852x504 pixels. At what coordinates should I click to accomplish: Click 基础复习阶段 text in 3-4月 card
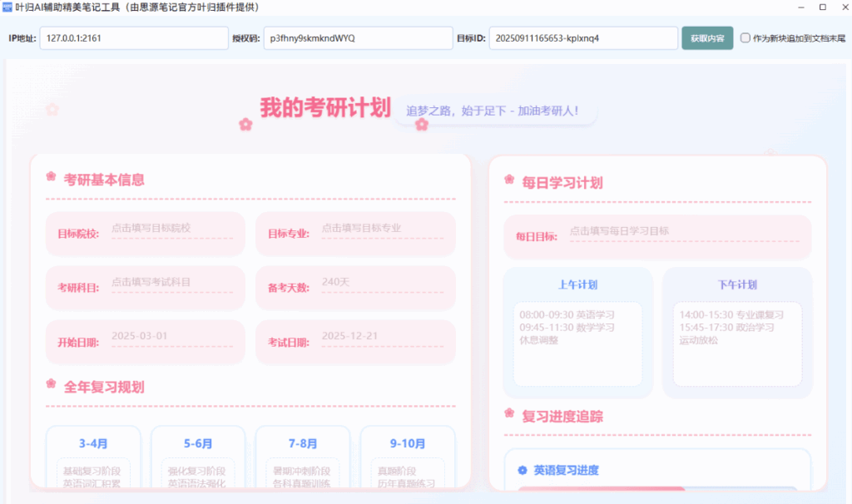tap(92, 471)
